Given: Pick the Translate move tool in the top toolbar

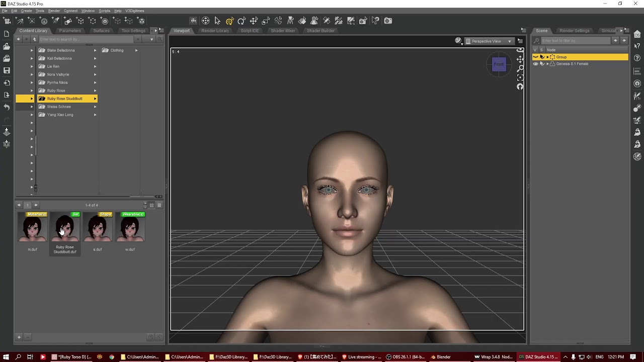Looking at the screenshot, I should [254, 21].
